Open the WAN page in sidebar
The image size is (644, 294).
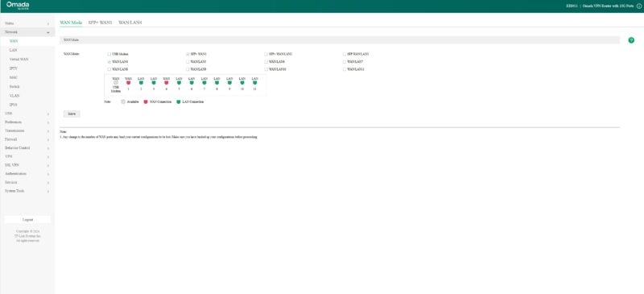click(27, 41)
